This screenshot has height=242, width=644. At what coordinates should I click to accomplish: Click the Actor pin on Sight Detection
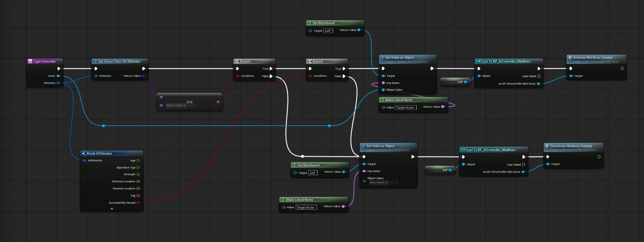click(x=58, y=76)
